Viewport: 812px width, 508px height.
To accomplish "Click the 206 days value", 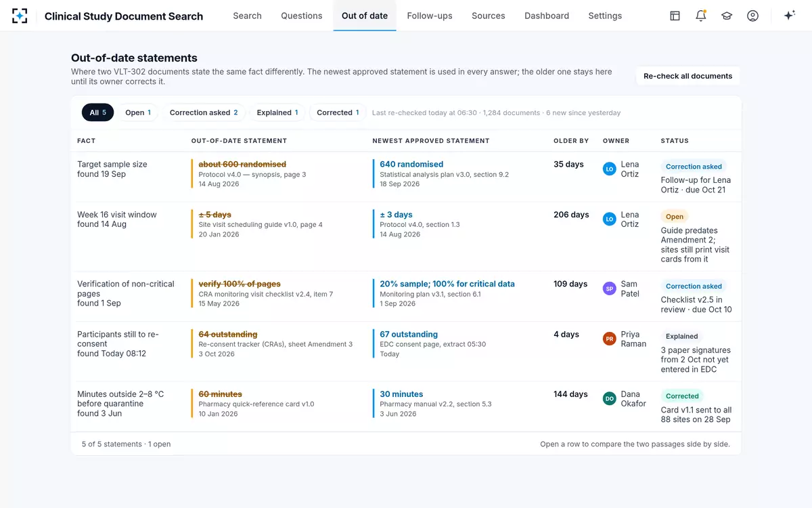I will click(x=571, y=215).
